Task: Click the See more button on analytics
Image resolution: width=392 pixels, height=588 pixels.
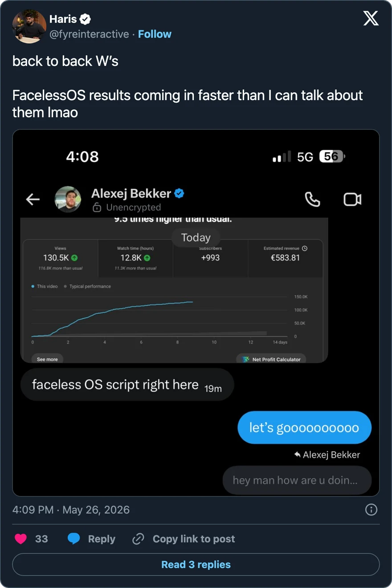Action: (x=47, y=359)
